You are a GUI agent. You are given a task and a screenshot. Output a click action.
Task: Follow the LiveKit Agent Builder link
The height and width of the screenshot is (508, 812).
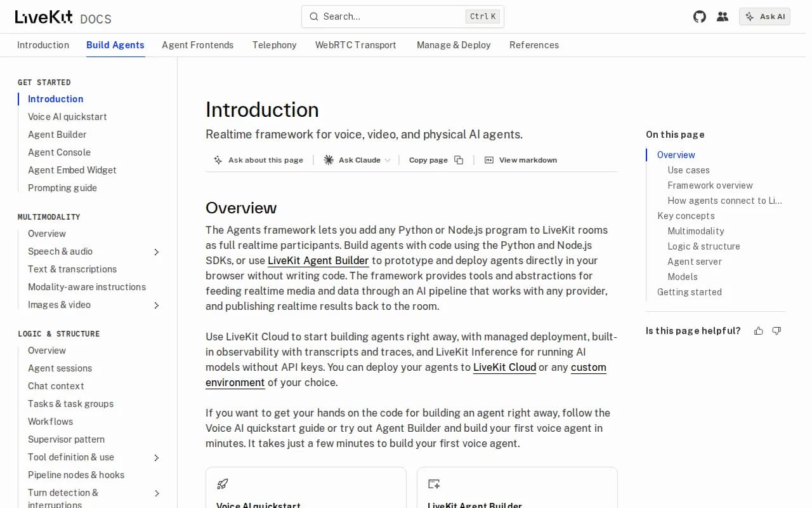[318, 260]
